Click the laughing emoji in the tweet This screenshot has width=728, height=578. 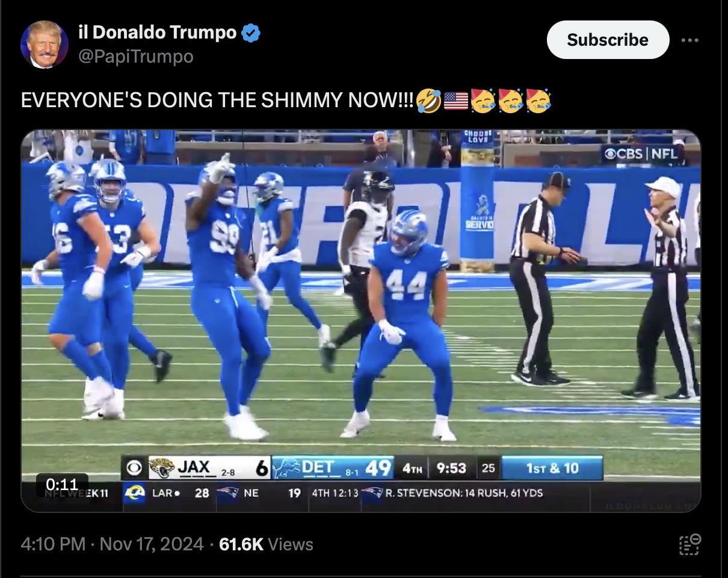[x=428, y=100]
